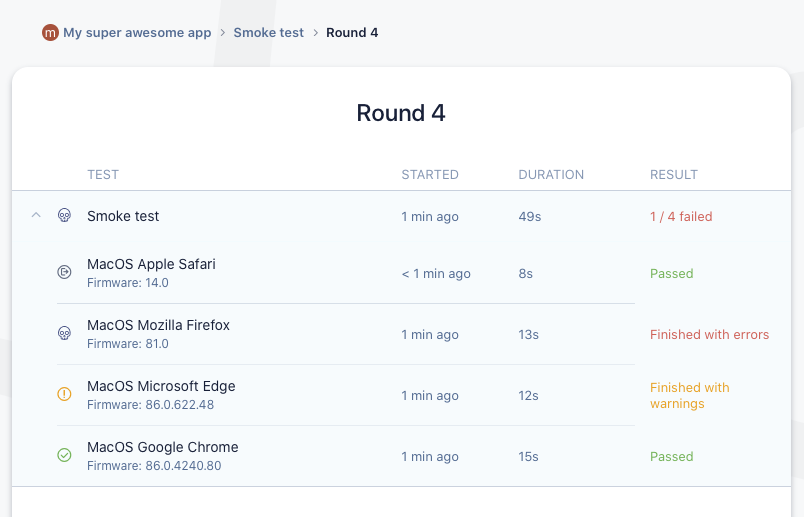Go to Smoke test breadcrumb link
Viewport: 804px width, 517px height.
pos(269,32)
